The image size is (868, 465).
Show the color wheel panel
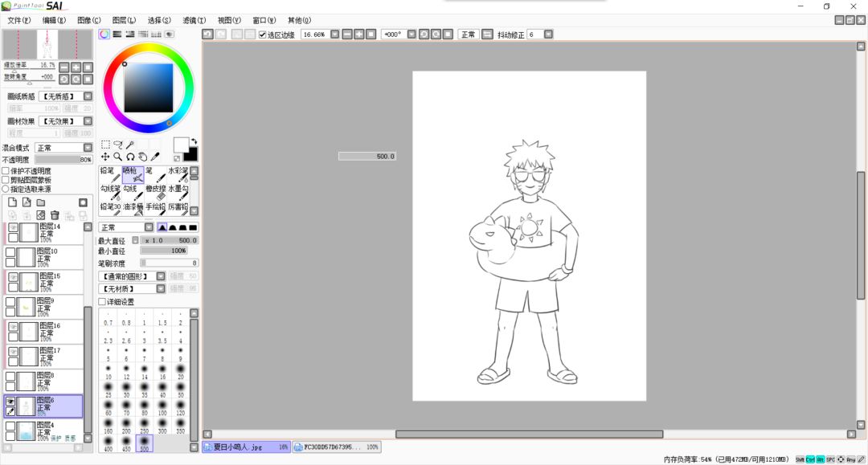tap(104, 35)
